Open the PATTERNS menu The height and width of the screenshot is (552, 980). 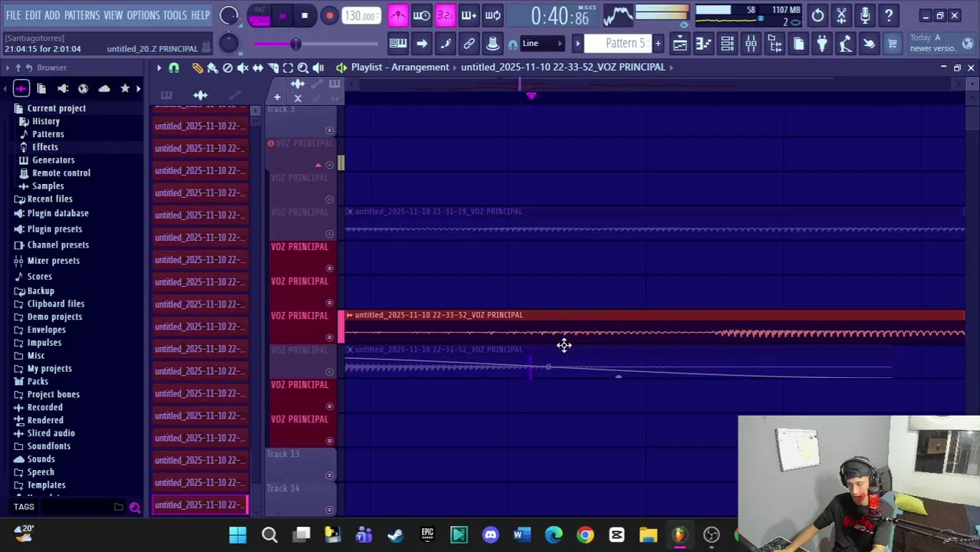pyautogui.click(x=81, y=15)
